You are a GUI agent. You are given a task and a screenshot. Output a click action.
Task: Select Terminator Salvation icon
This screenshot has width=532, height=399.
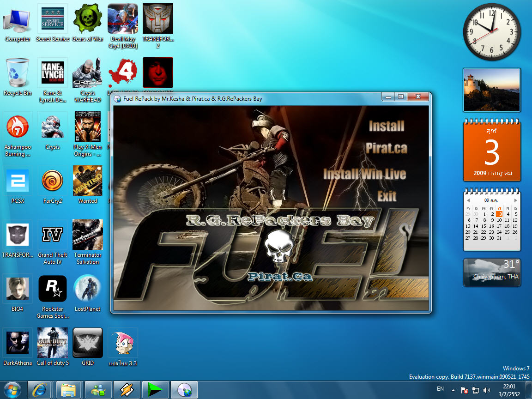click(x=88, y=235)
